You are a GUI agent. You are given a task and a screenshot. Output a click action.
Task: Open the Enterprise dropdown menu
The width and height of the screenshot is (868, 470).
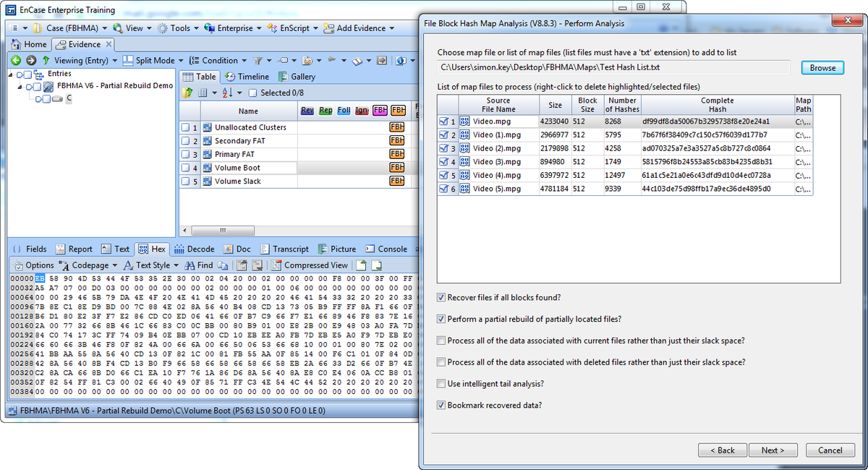pos(234,28)
